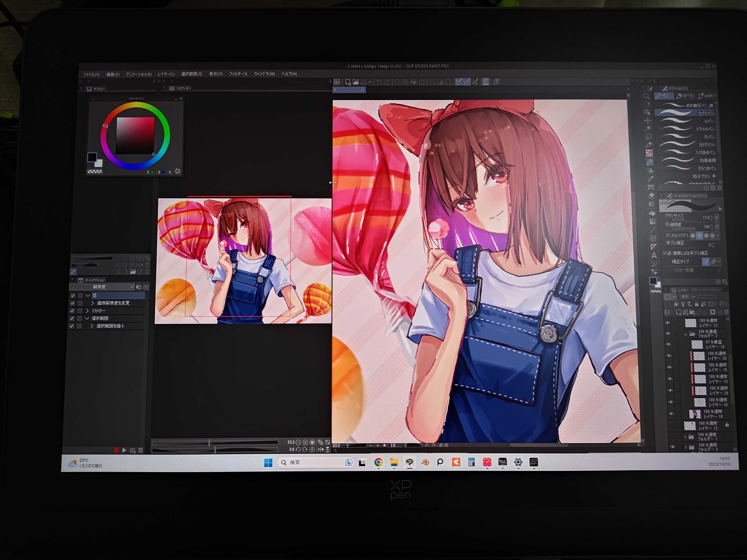Select the Eyedropper tool
The height and width of the screenshot is (560, 747).
[650, 178]
